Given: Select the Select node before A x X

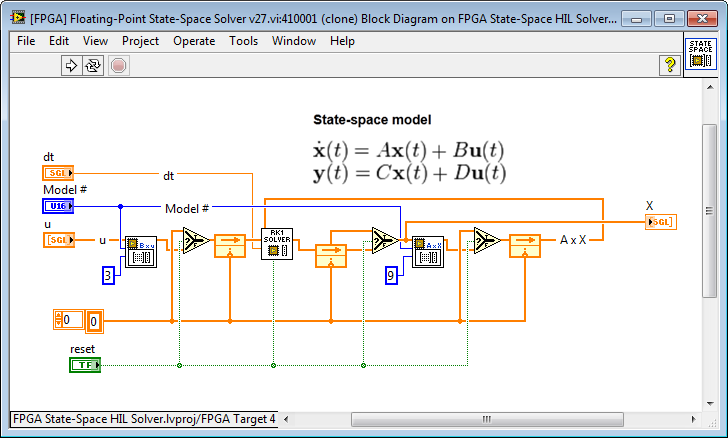Looking at the screenshot, I should (385, 241).
